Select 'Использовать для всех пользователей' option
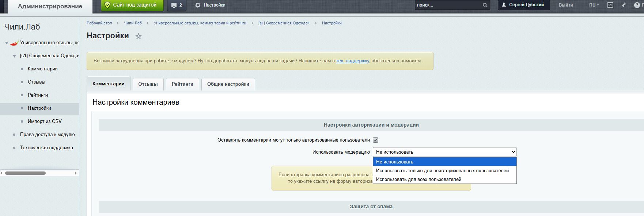The width and height of the screenshot is (644, 216). click(418, 180)
